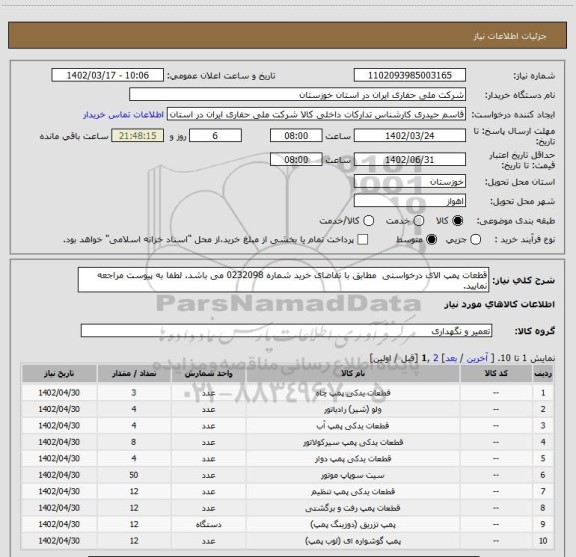Click the تاریخ نیاز column header

(x=59, y=373)
